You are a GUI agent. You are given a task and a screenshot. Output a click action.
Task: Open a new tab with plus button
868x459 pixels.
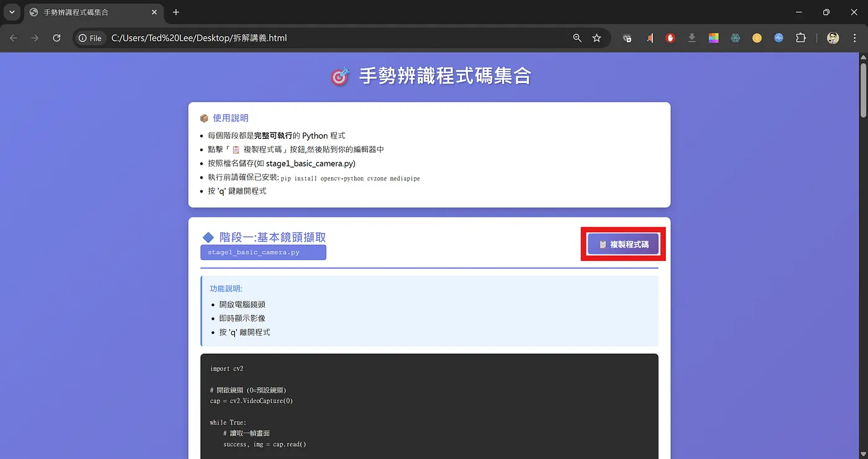click(176, 12)
